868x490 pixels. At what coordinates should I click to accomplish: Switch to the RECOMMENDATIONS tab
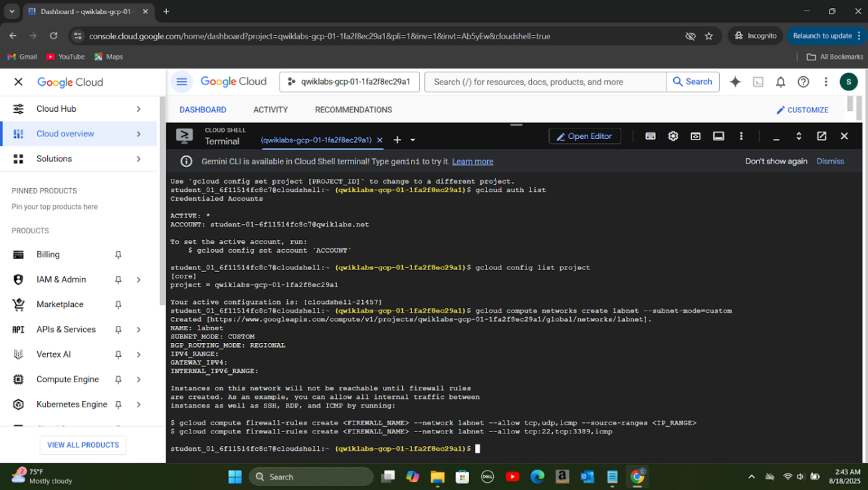pyautogui.click(x=353, y=110)
